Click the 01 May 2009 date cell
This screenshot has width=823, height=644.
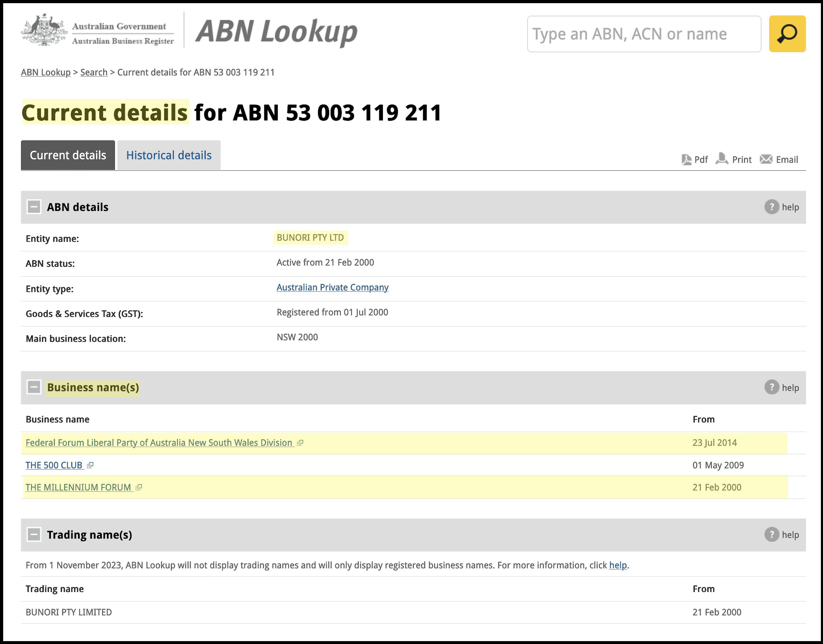point(718,465)
